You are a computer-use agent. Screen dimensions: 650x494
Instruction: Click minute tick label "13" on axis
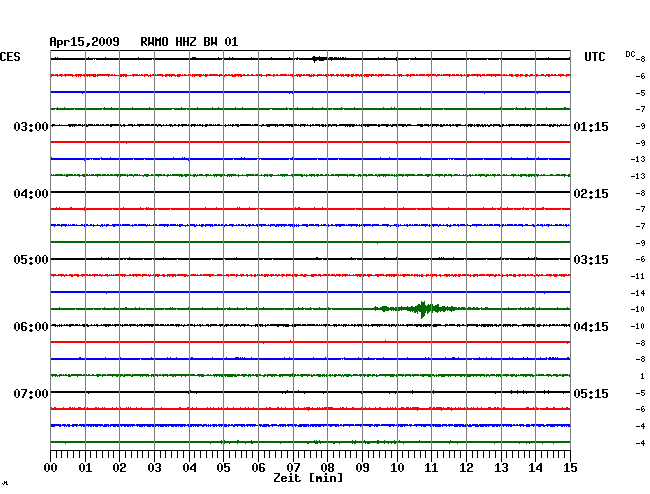(x=501, y=468)
